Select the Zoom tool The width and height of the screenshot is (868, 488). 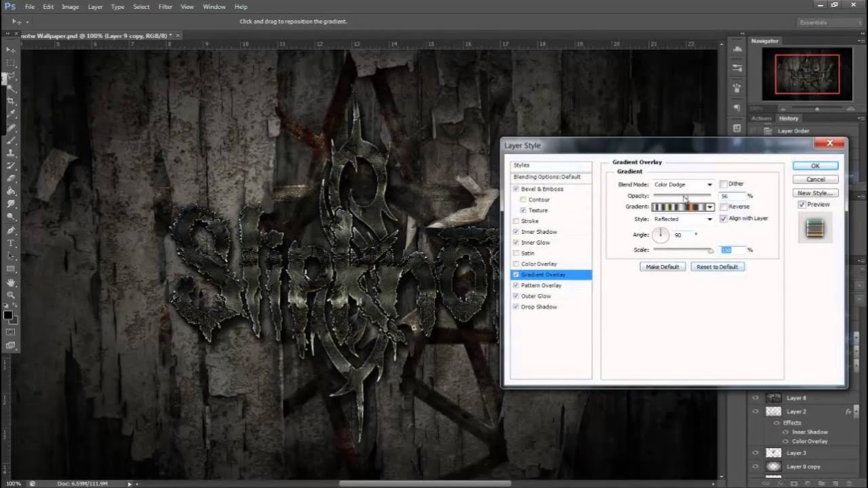pos(11,295)
